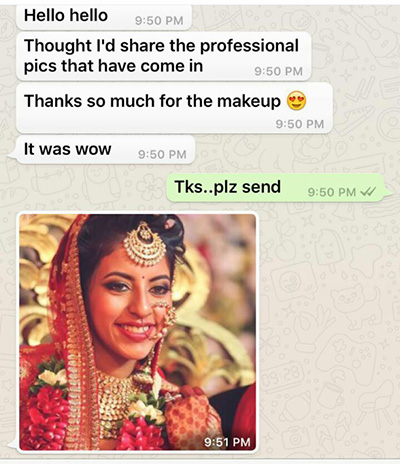Click the 9:50 PM timestamp below the makeup message
400x464 pixels.
pos(300,124)
